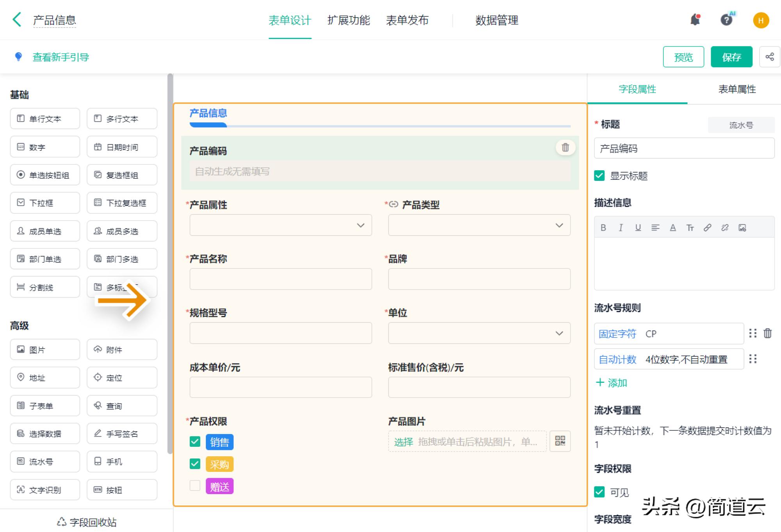781x532 pixels.
Task: Edit the form name 产品信息 in header
Action: tap(55, 20)
